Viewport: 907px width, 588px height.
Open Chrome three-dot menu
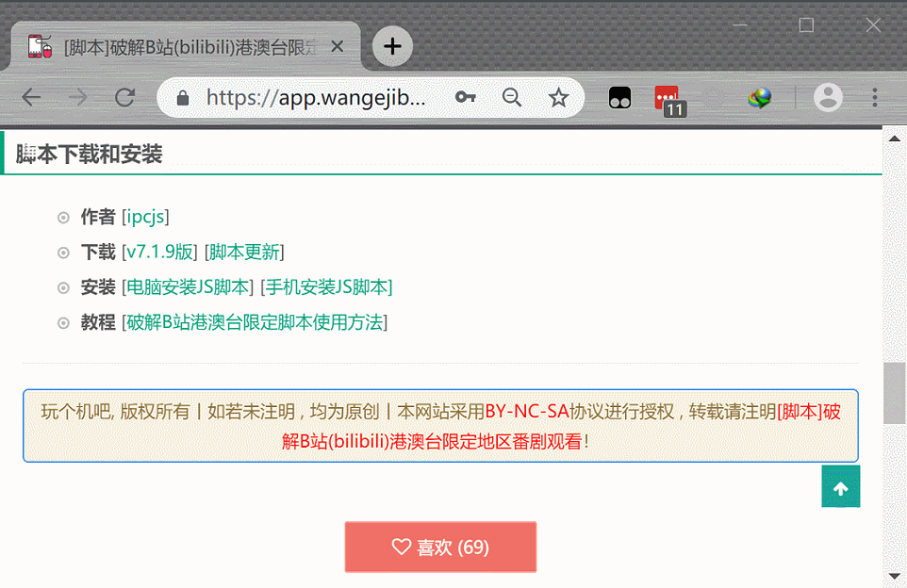875,97
